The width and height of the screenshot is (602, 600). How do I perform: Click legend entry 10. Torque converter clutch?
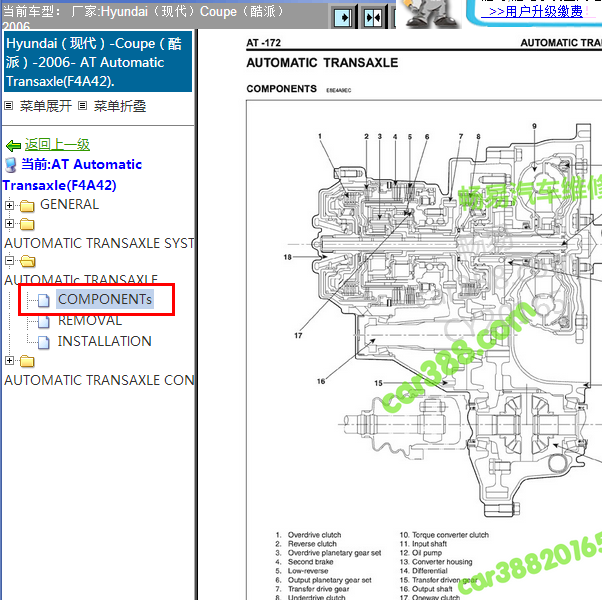444,535
